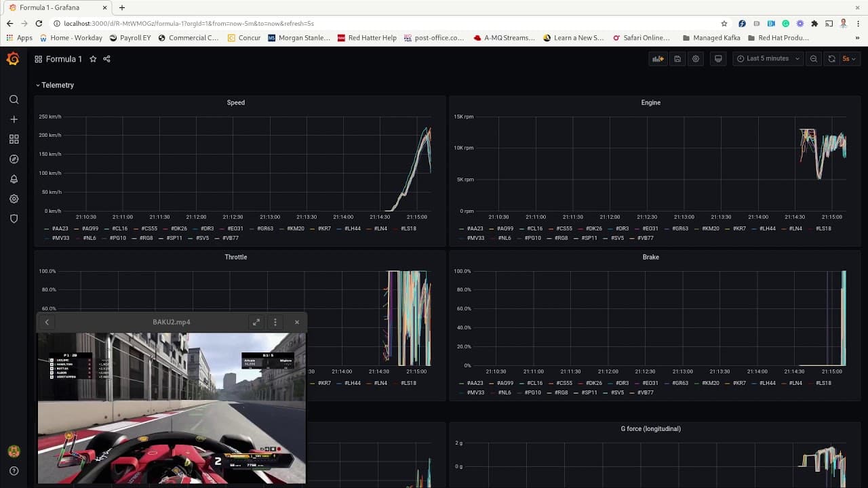
Task: Click the Add panel button
Action: pyautogui.click(x=658, y=59)
